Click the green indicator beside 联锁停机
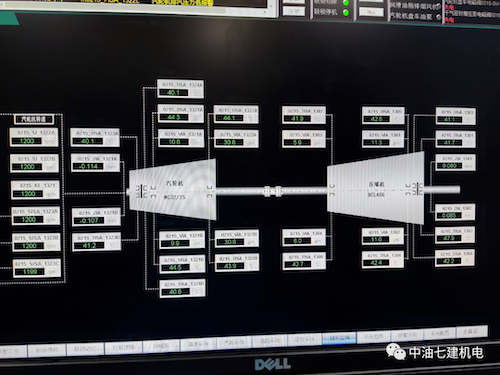 click(346, 13)
